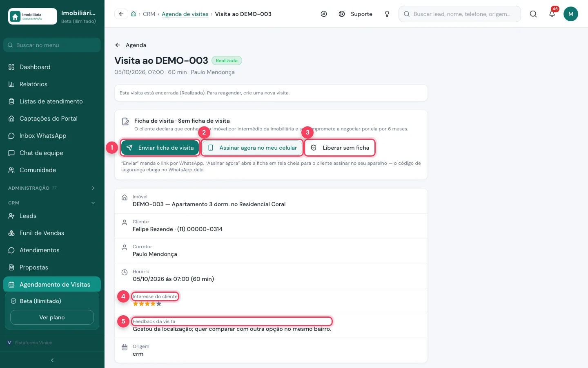
Task: Click Assinar agora no meu celular
Action: click(252, 148)
